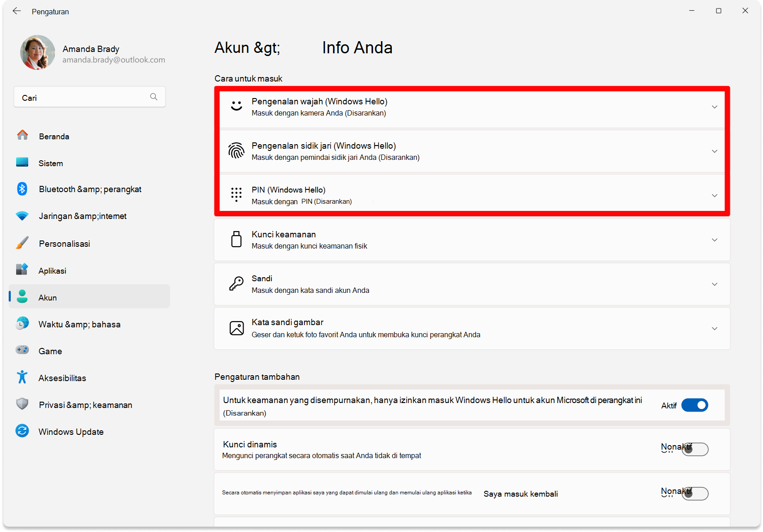Click the picture password image icon
The width and height of the screenshot is (763, 532).
pyautogui.click(x=237, y=328)
